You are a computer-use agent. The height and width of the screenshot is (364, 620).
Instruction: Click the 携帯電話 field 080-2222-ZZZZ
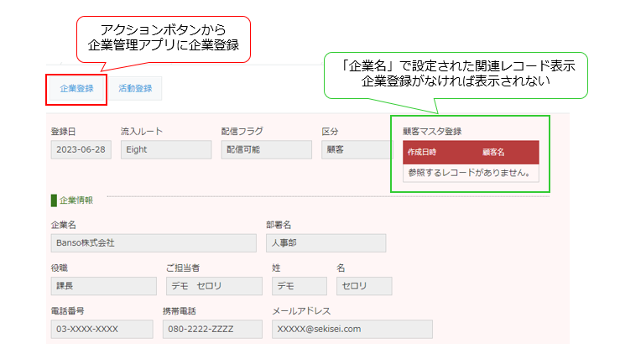[212, 329]
